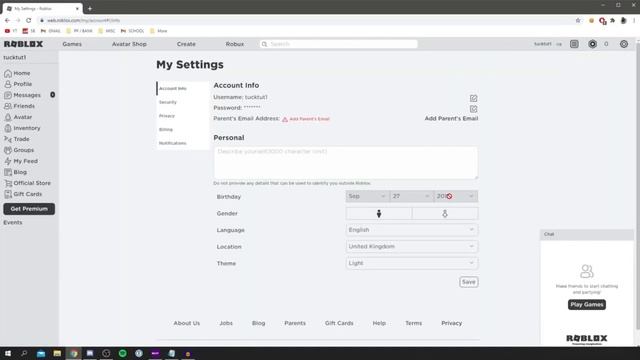Open the Terms footer link
This screenshot has height=360, width=640.
[x=413, y=323]
